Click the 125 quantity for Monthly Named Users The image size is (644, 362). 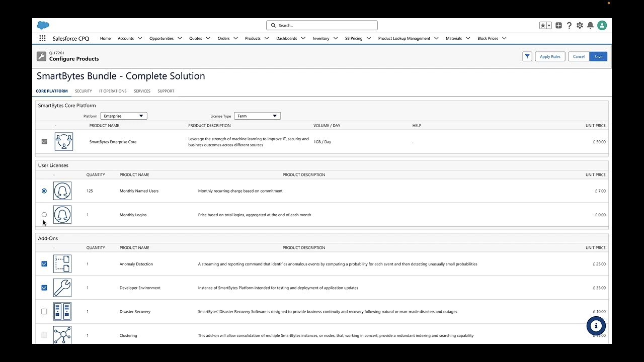(x=90, y=191)
